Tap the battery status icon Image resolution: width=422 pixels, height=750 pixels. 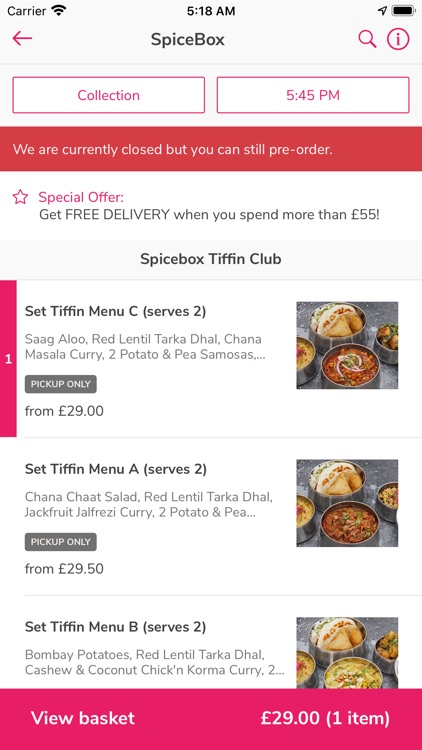pyautogui.click(x=403, y=11)
